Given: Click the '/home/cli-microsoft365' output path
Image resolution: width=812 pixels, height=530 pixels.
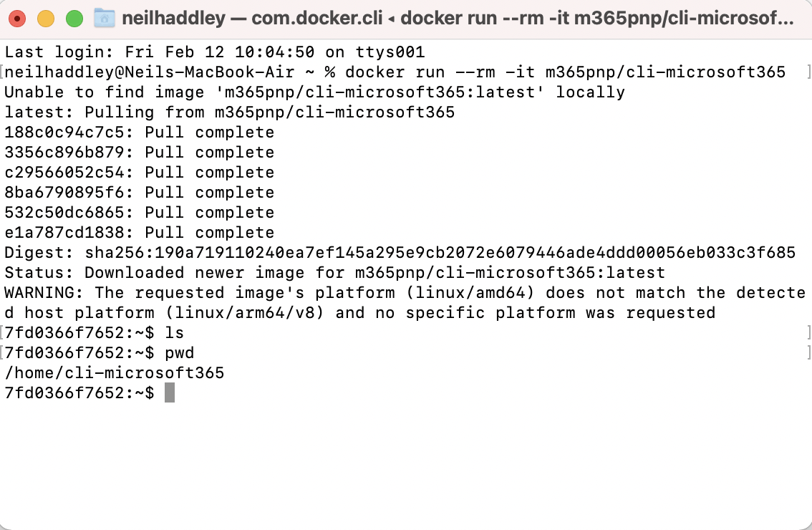Looking at the screenshot, I should click(115, 373).
